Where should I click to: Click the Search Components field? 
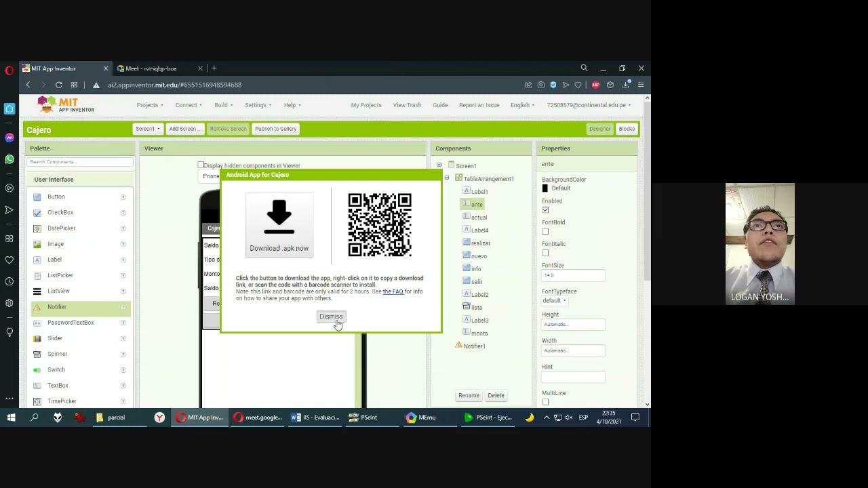(x=80, y=162)
